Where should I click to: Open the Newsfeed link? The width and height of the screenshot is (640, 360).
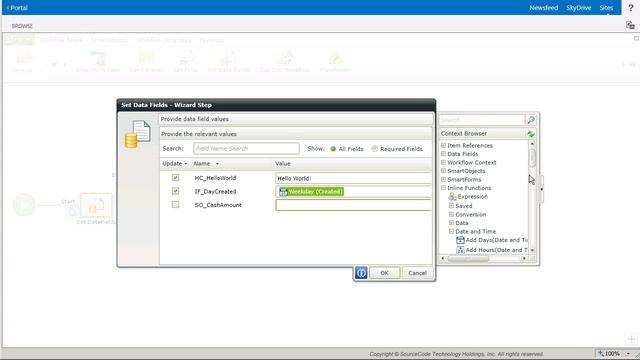point(543,8)
